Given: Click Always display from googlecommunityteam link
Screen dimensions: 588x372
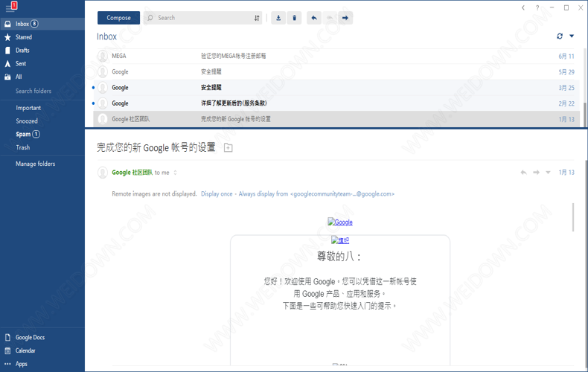Looking at the screenshot, I should coord(316,194).
